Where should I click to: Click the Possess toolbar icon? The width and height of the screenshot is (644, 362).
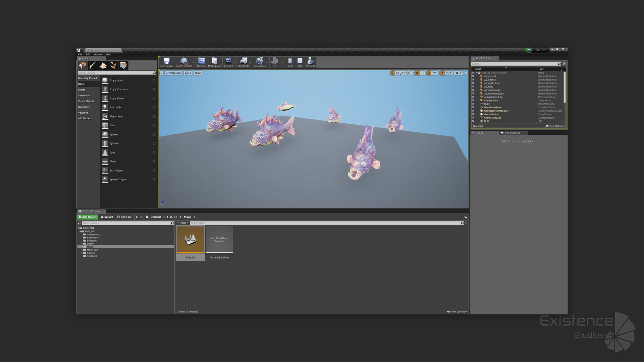310,62
